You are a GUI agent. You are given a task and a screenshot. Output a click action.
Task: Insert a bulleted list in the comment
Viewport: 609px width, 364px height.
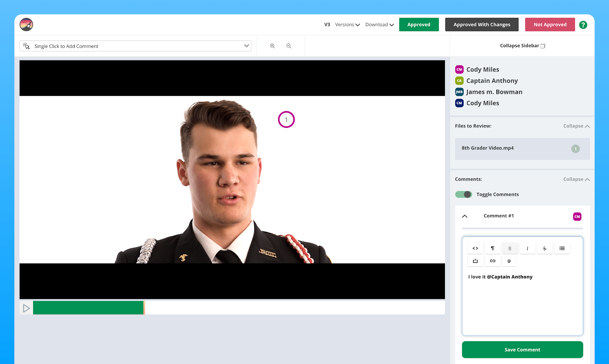pos(562,248)
